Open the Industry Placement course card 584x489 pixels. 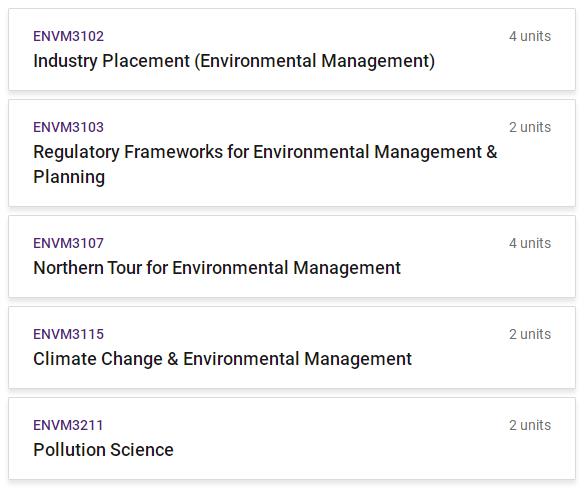point(292,49)
